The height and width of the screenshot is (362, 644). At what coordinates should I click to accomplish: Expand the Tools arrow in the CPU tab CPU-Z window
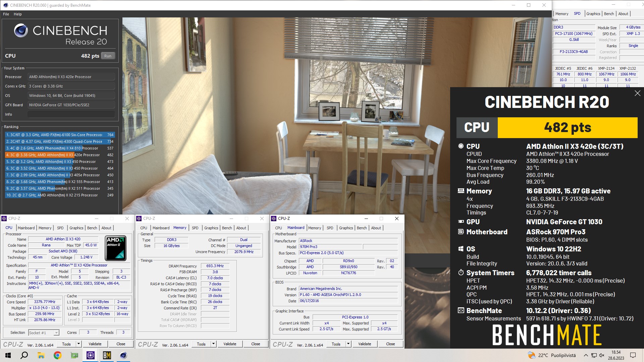78,344
